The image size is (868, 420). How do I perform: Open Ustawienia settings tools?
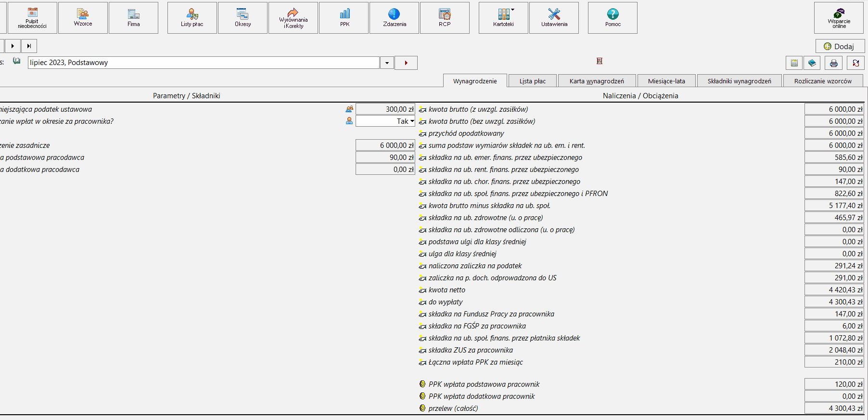[x=554, y=18]
